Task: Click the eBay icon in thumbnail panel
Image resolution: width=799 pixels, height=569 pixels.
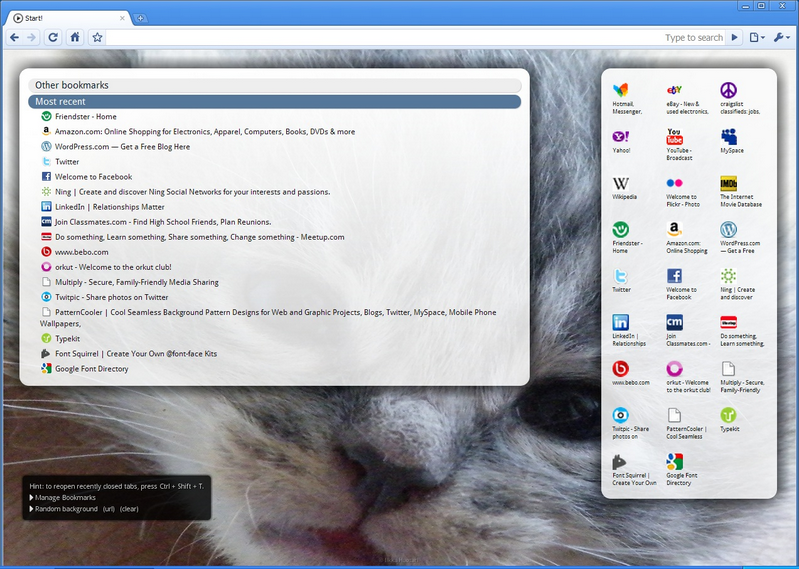Action: pyautogui.click(x=674, y=90)
